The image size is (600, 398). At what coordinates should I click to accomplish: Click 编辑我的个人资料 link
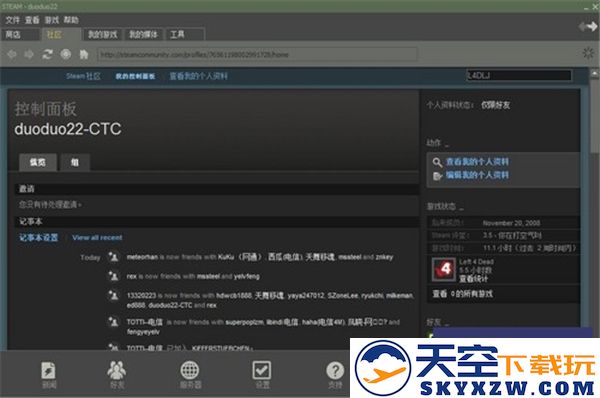point(477,175)
